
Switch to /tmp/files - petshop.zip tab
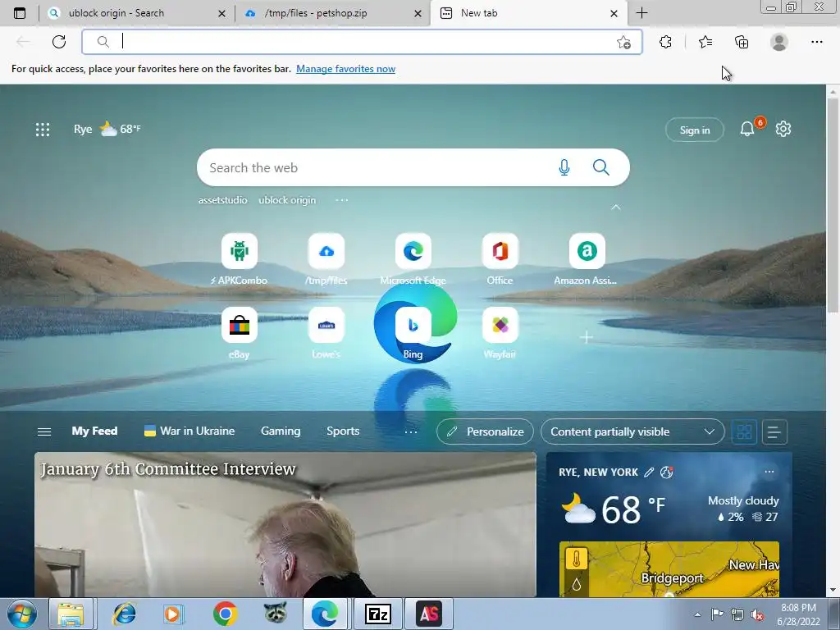[x=332, y=13]
